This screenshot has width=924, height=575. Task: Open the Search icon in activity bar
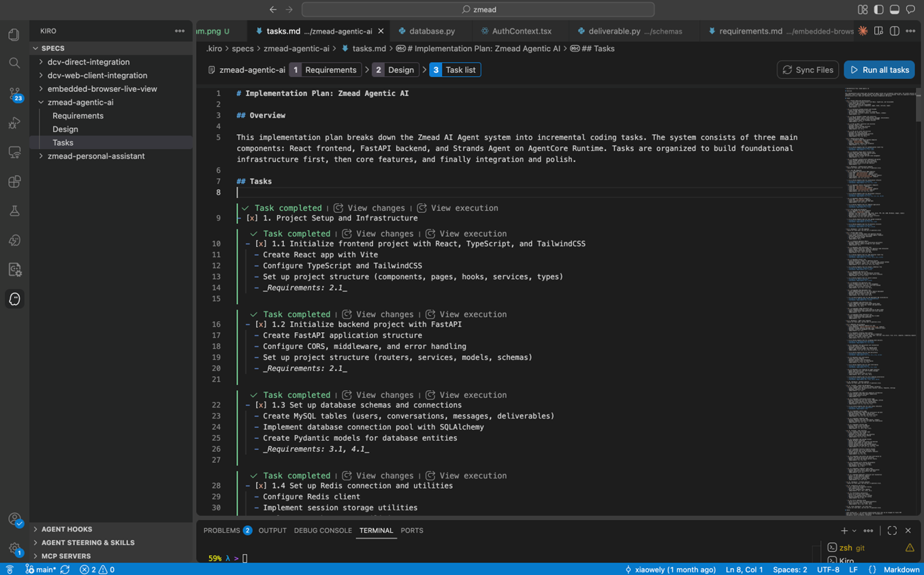tap(14, 63)
